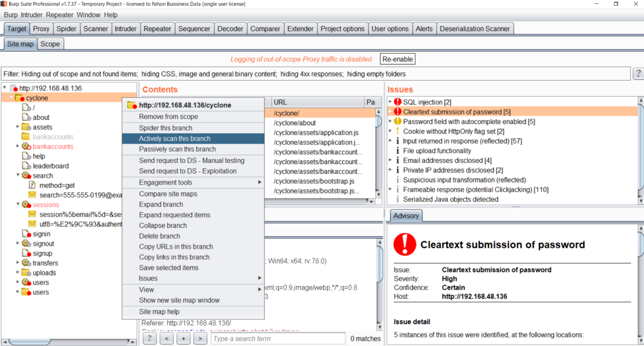The height and width of the screenshot is (346, 644).
Task: Choose Copy URLs in this branch
Action: coord(193,247)
